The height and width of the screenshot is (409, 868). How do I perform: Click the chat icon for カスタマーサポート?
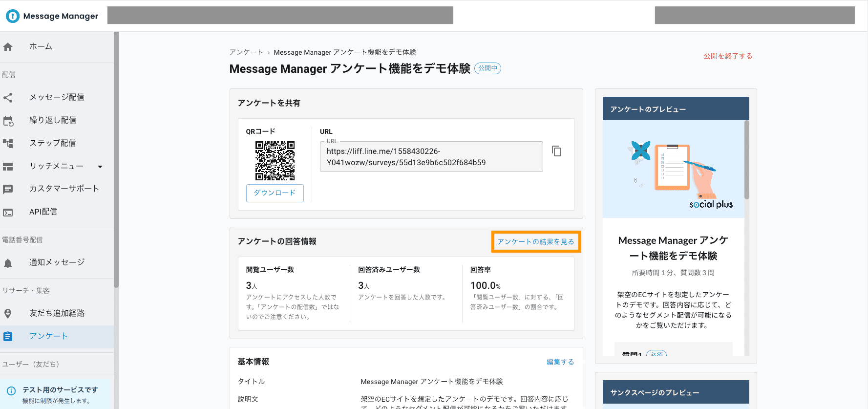click(x=8, y=189)
